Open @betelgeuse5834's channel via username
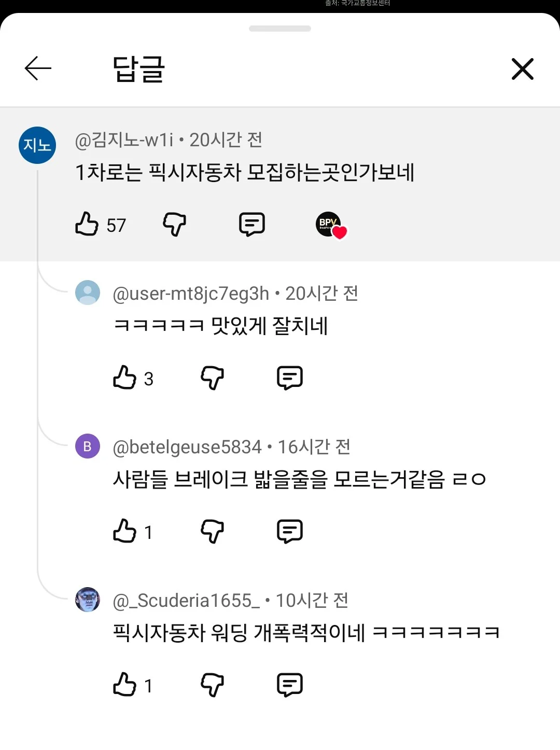560x750 pixels. (x=187, y=447)
